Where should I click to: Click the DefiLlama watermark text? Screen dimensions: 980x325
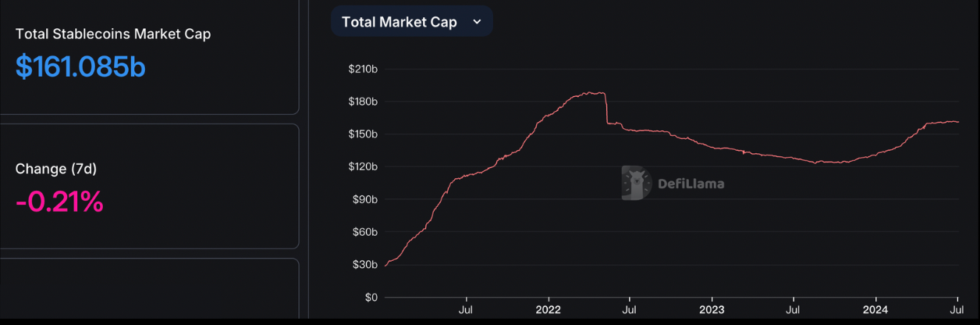691,184
